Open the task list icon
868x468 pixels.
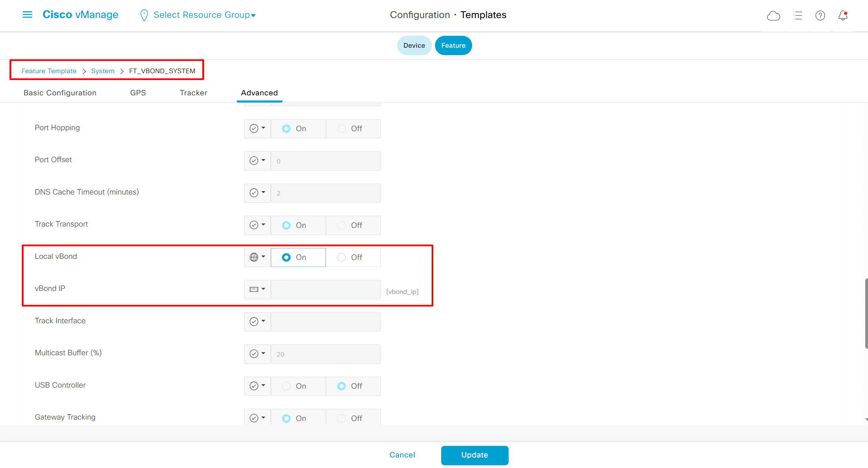click(x=797, y=16)
